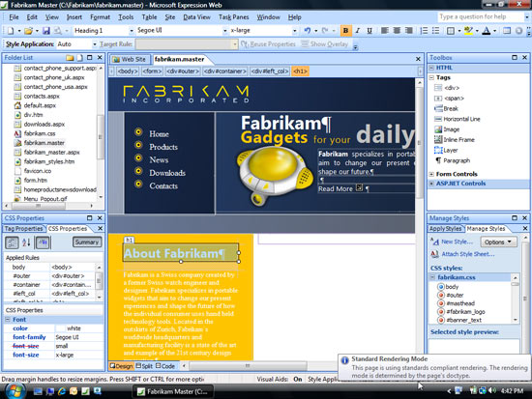The image size is (532, 399).
Task: Open Internet Explorer from the taskbar
Action: (62, 391)
